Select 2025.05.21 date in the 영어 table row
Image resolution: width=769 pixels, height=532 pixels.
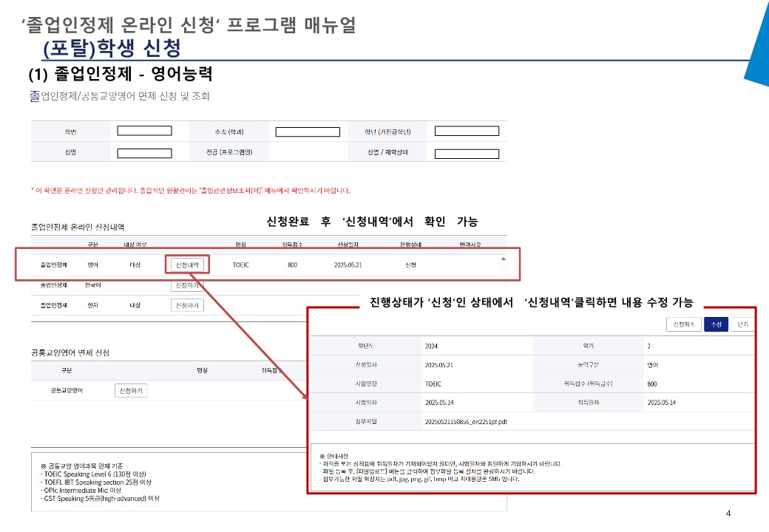348,265
